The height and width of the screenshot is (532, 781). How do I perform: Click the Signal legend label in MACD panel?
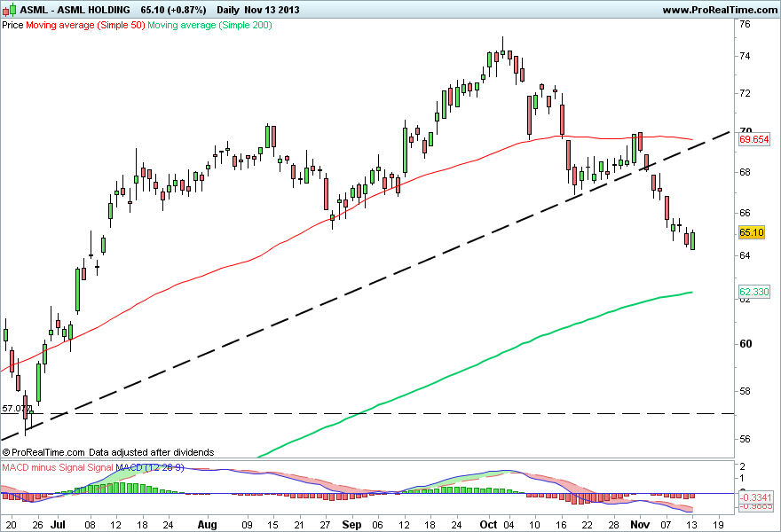(x=100, y=467)
